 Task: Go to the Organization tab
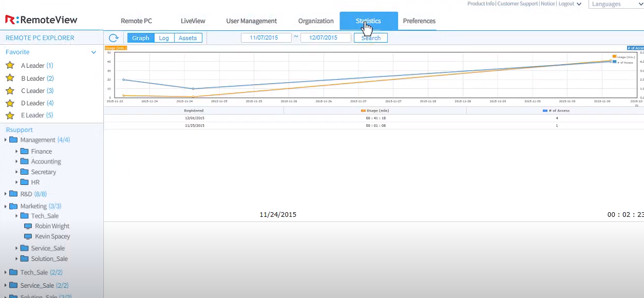click(x=316, y=21)
